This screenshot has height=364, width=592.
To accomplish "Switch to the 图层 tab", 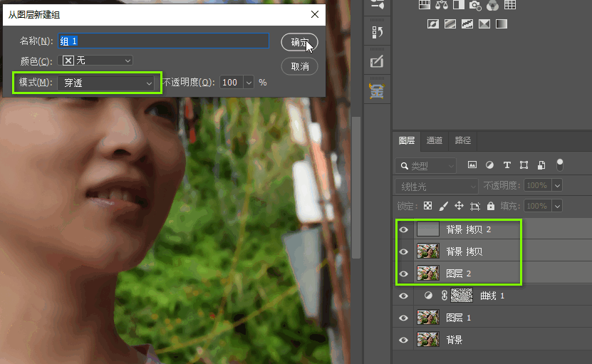I will (x=407, y=140).
